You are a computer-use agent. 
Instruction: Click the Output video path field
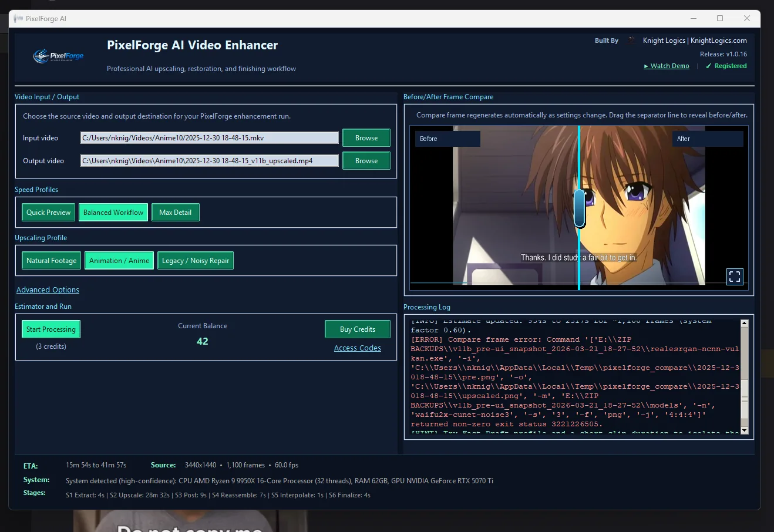210,161
